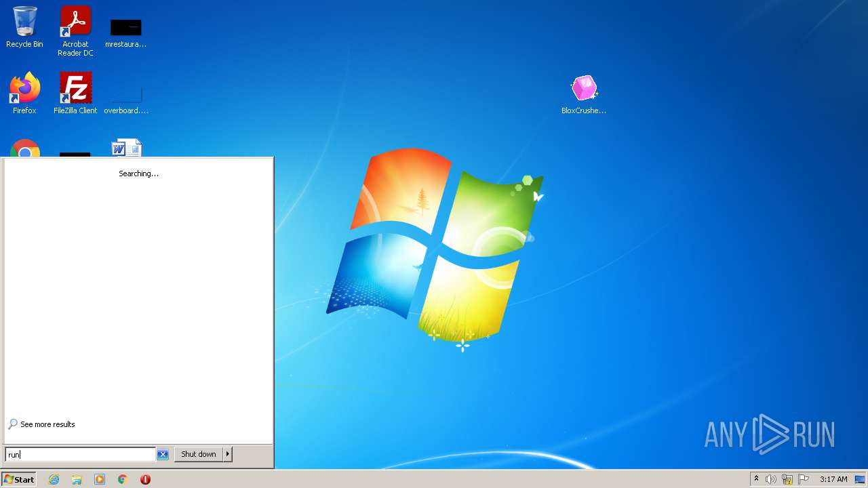Open the volume speaker tray icon

[771, 479]
